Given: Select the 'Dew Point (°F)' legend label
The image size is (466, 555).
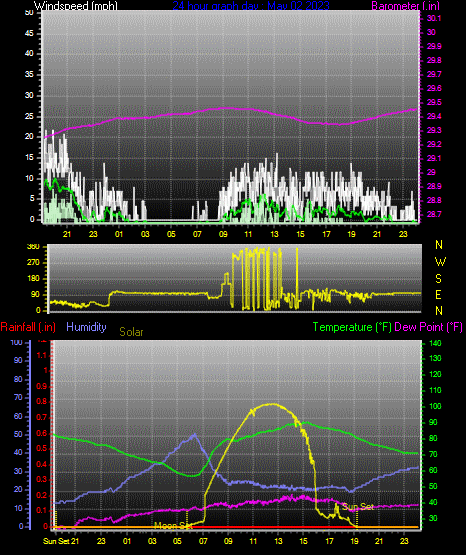Looking at the screenshot, I should (x=428, y=327).
